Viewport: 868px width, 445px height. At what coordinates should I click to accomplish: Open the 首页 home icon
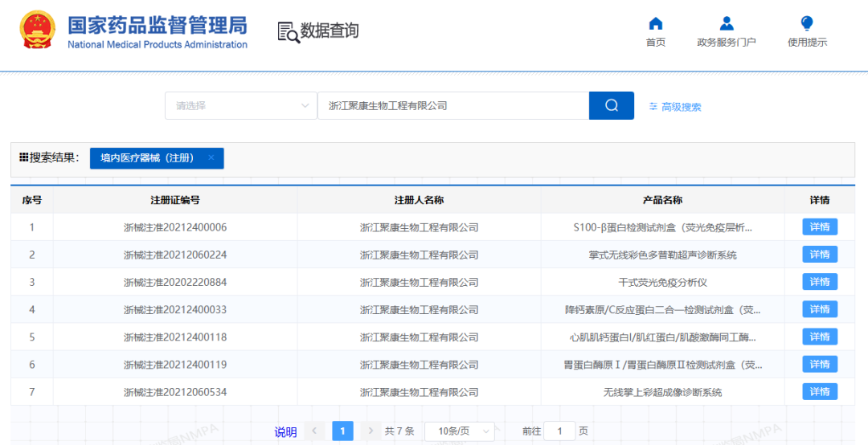click(x=656, y=24)
